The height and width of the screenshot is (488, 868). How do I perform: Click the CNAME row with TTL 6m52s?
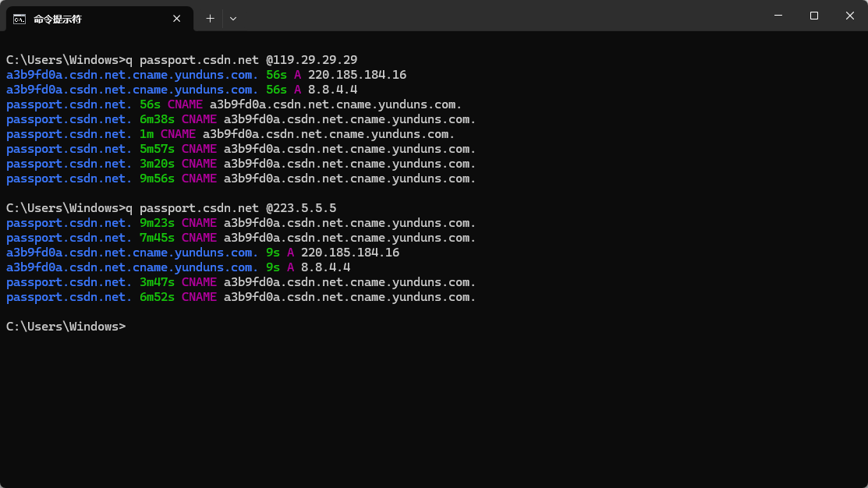pos(241,297)
